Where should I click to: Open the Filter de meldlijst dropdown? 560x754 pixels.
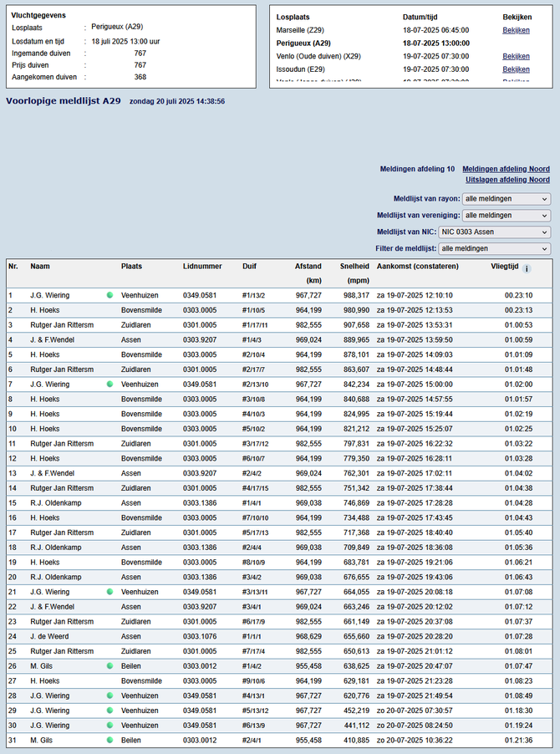(x=494, y=248)
